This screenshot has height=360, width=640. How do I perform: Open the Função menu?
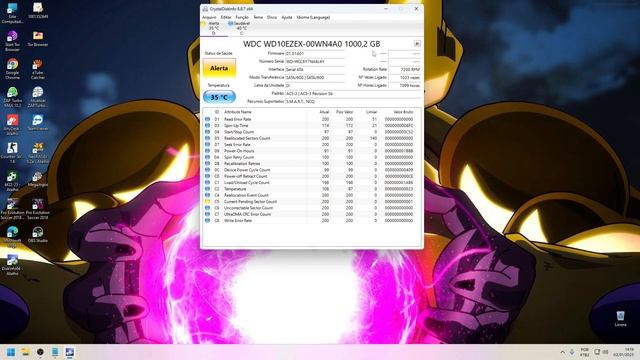(x=242, y=18)
